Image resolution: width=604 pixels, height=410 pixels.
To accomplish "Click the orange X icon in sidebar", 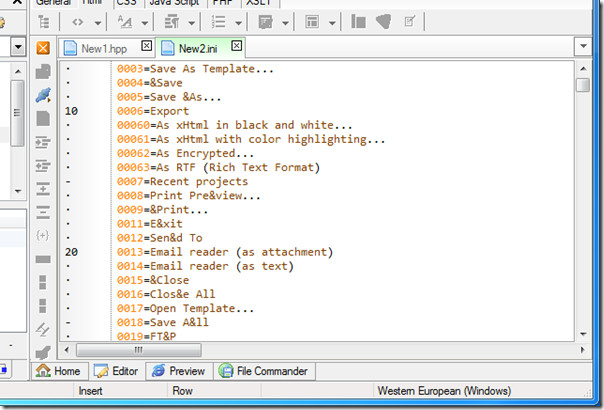I will [43, 48].
